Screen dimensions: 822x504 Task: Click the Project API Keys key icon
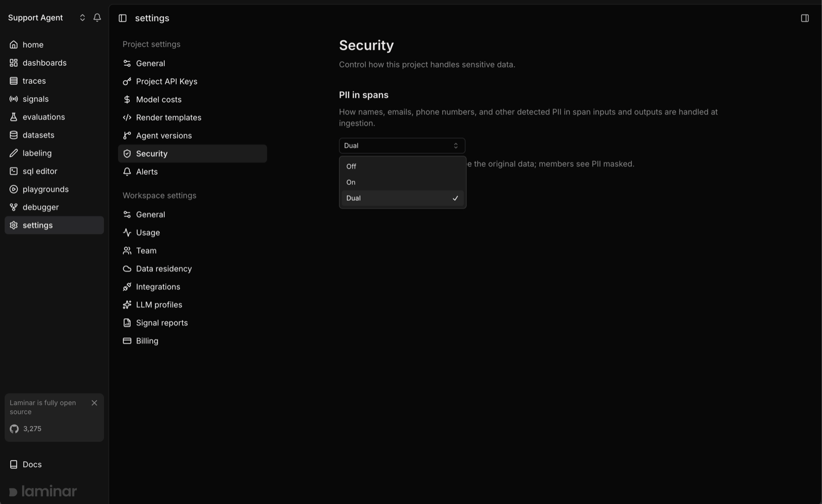pyautogui.click(x=127, y=82)
